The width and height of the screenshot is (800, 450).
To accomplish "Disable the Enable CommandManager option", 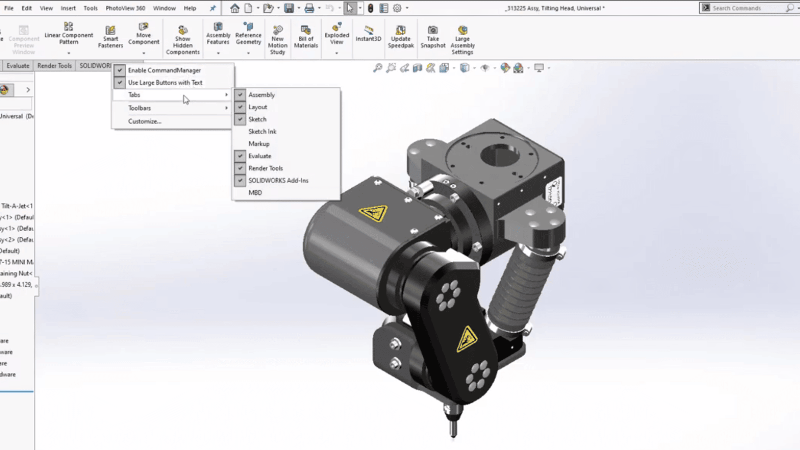I will click(x=164, y=70).
